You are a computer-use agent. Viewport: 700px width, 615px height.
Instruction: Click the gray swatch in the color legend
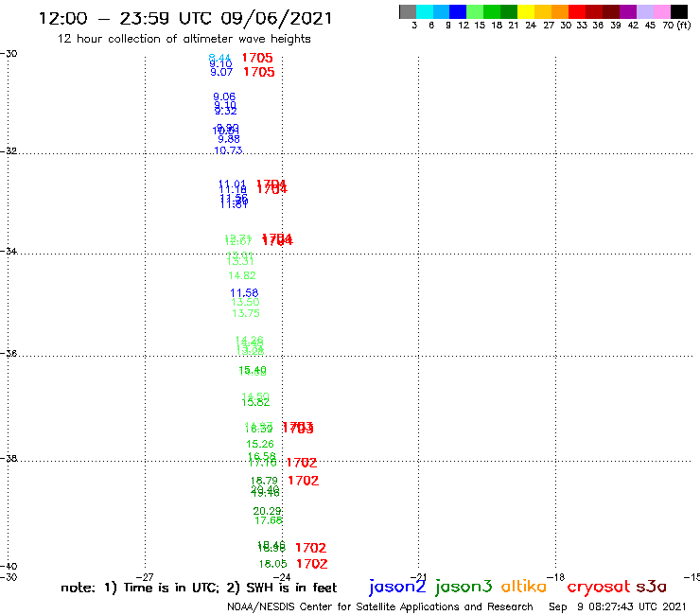pyautogui.click(x=408, y=11)
